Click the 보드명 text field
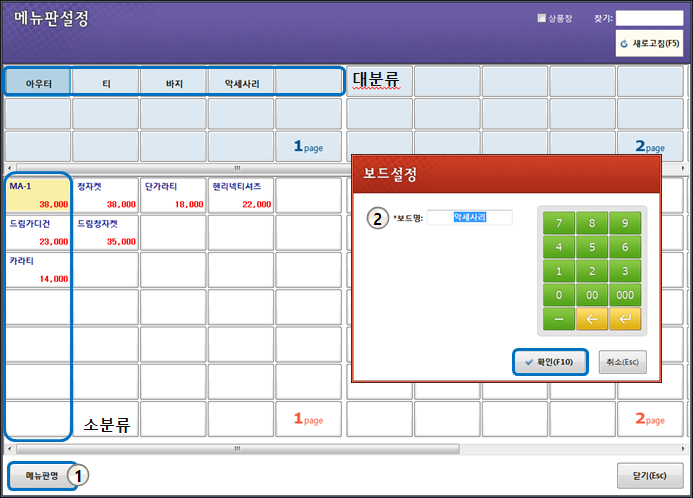Image resolution: width=693 pixels, height=498 pixels. tap(469, 217)
